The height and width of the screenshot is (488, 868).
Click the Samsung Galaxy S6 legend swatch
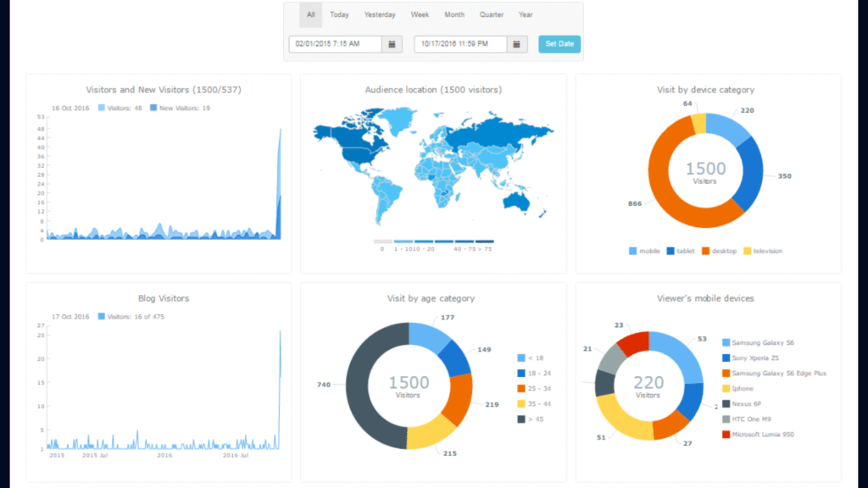[x=726, y=343]
